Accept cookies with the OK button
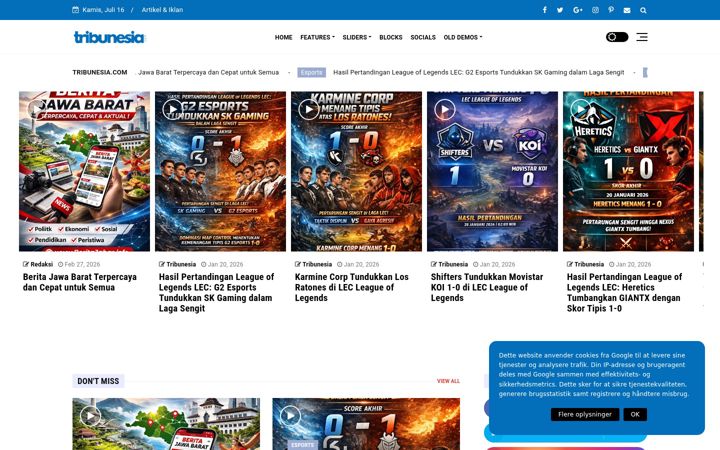Screen dimensions: 720x450 click(x=635, y=414)
